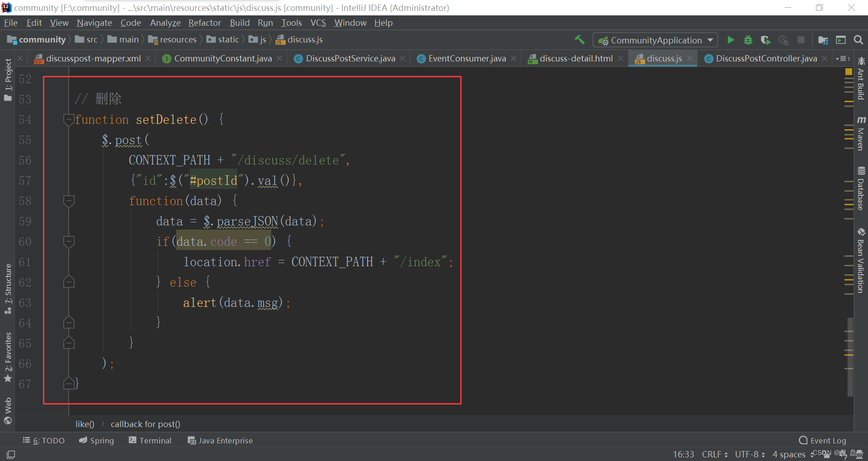Click discuss.js breadcrumb in navigation bar
The image size is (868, 461).
(299, 40)
